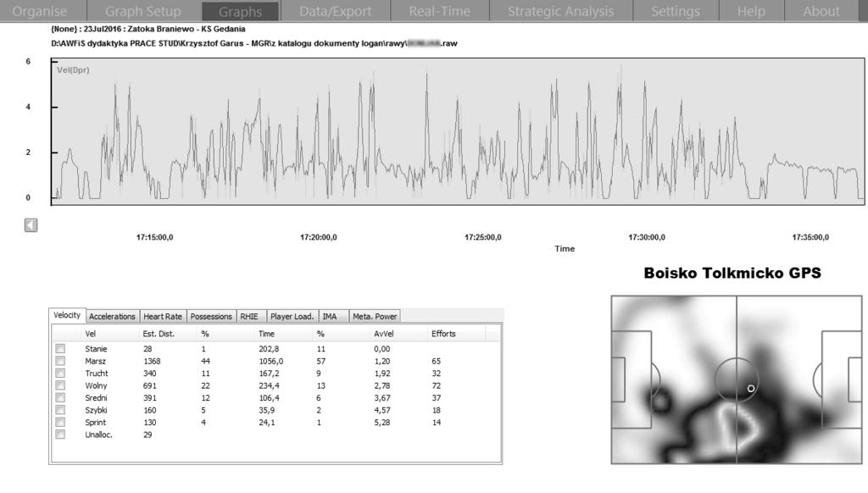Tick the Wolny row checkbox
The image size is (868, 493).
60,385
